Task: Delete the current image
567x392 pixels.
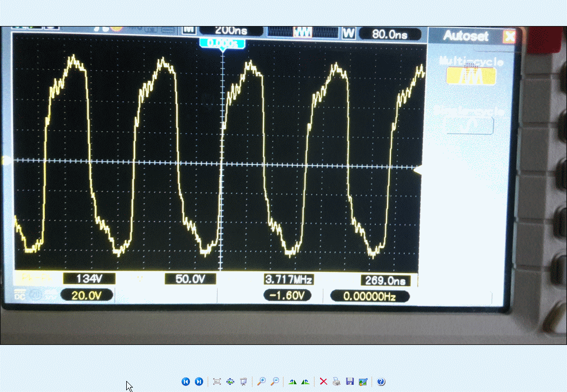Action: click(323, 381)
